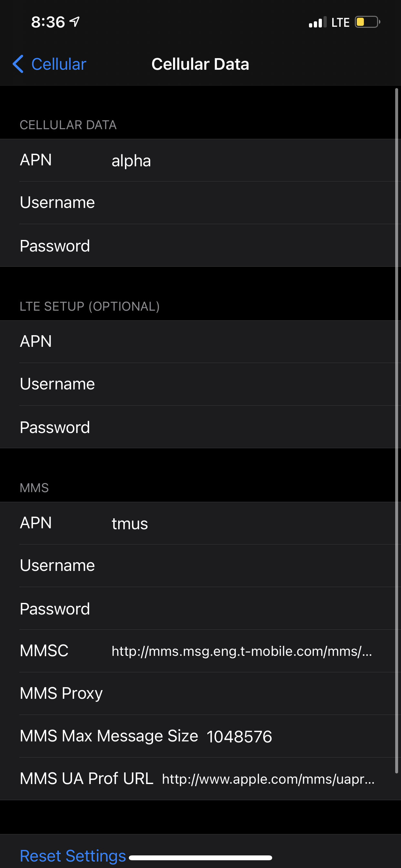Viewport: 401px width, 868px height.
Task: Tap Reset Settings
Action: point(73,856)
